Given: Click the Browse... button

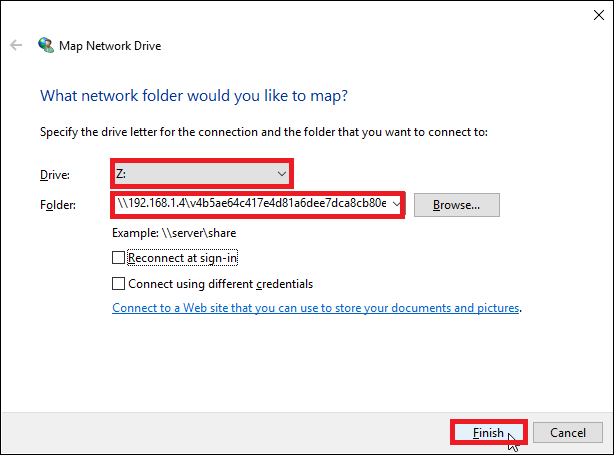Looking at the screenshot, I should [456, 205].
